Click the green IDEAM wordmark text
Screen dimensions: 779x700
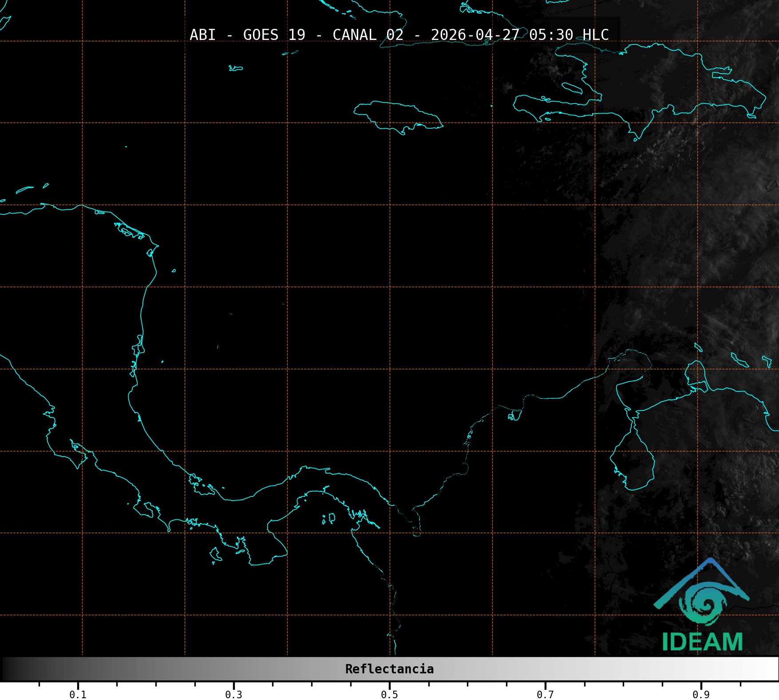702,642
